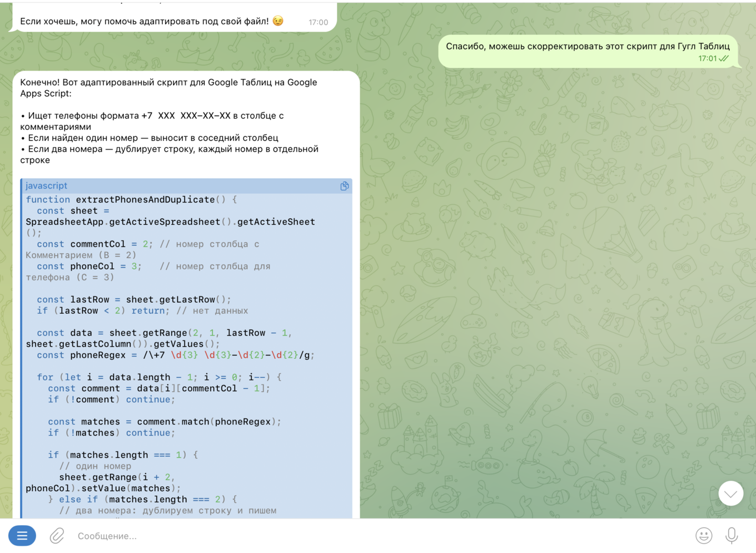Click the winking emoji in the message

pos(278,21)
